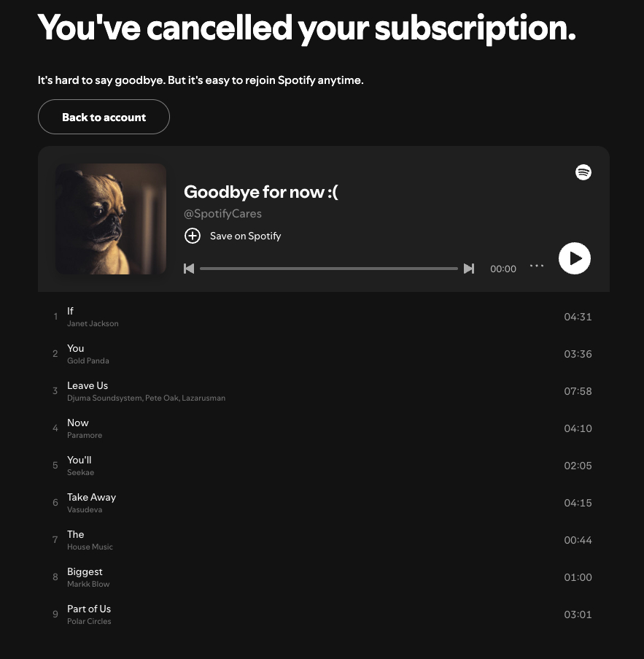Open the sad pug playlist cover

[111, 219]
